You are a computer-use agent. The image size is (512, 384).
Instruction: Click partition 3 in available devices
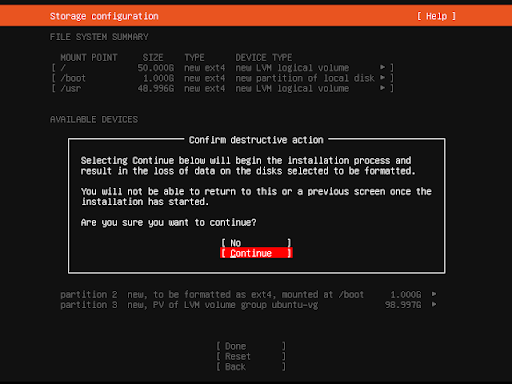[89, 305]
